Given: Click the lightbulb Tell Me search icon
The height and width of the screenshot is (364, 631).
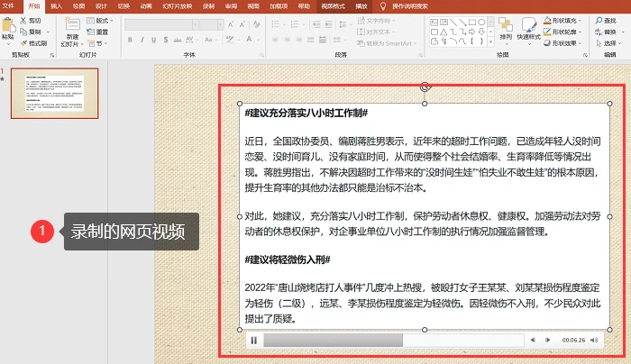Looking at the screenshot, I should pyautogui.click(x=383, y=6).
